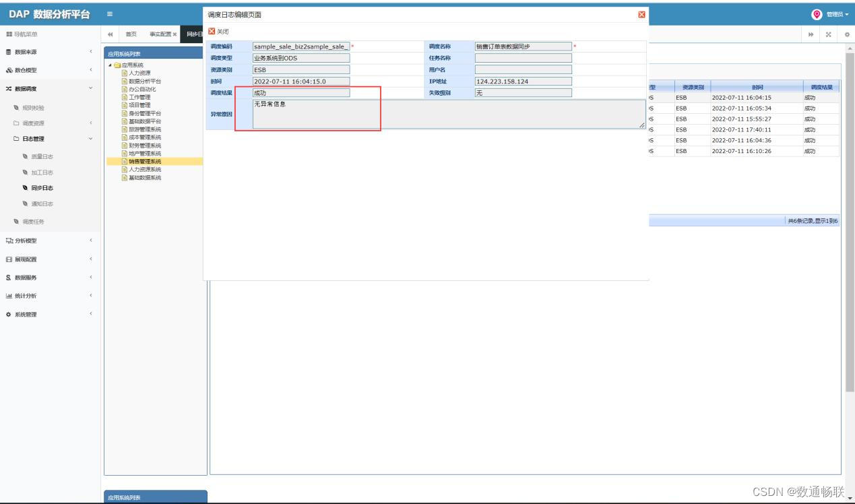Image resolution: width=855 pixels, height=504 pixels.
Task: Click the page vertical scrollbar
Action: [x=850, y=222]
